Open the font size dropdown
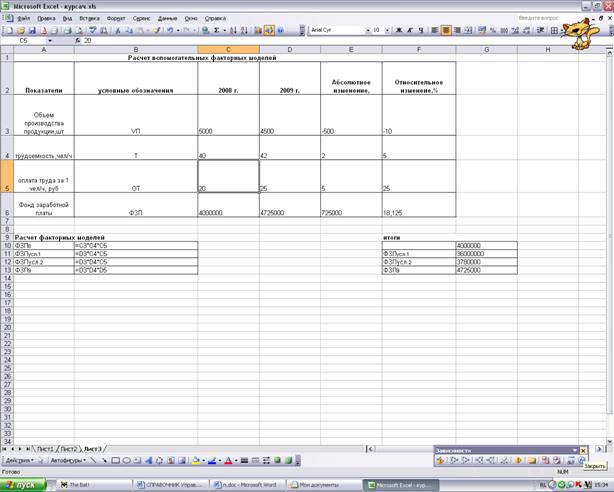The image size is (614, 492). (x=387, y=30)
